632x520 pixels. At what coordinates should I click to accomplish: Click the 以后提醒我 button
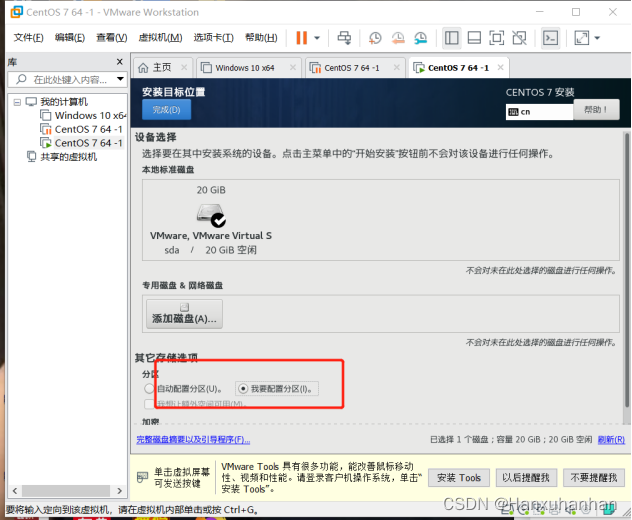(526, 478)
